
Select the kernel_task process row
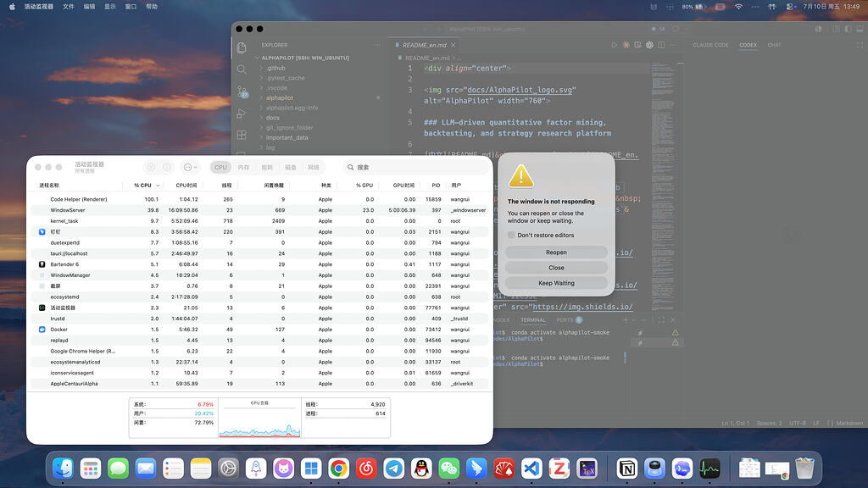(x=259, y=221)
